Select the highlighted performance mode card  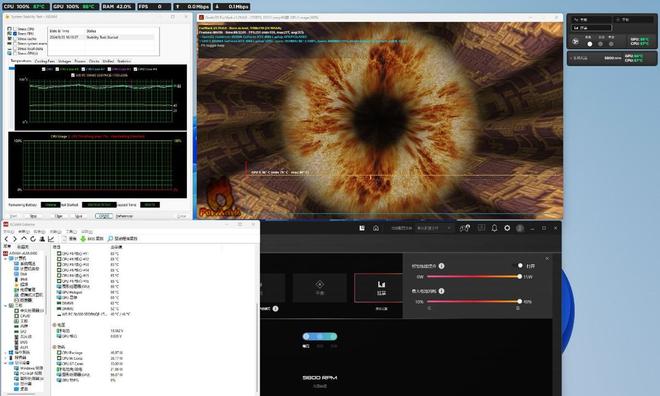click(379, 288)
